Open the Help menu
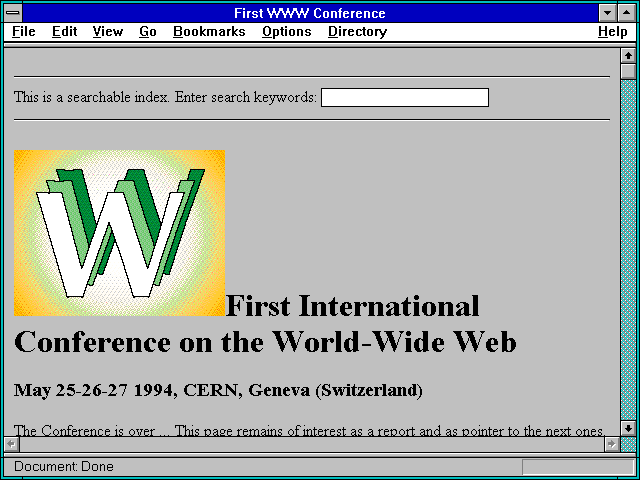The width and height of the screenshot is (640, 480). tap(613, 32)
